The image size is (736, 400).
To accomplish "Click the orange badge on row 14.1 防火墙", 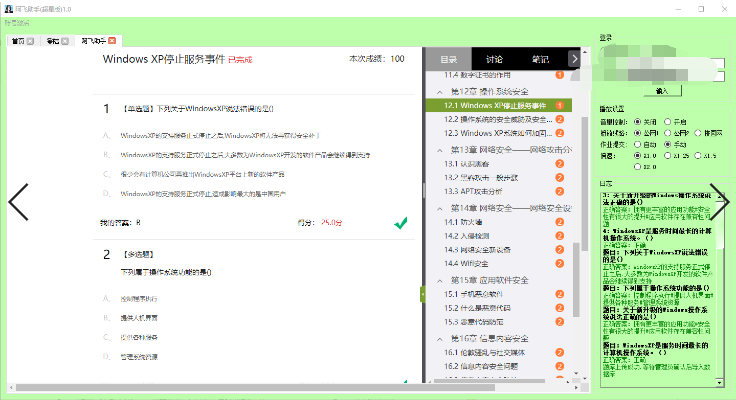I will click(560, 222).
